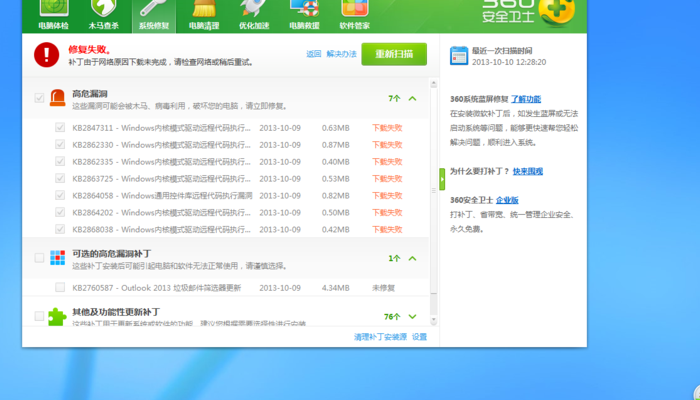Click the 360 yellow plus logo

click(x=557, y=11)
